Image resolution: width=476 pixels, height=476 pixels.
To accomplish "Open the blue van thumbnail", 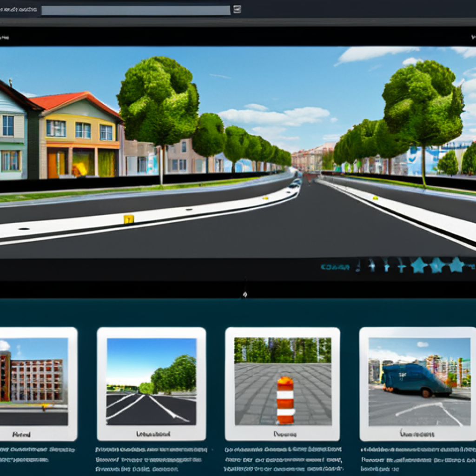I will (419, 382).
